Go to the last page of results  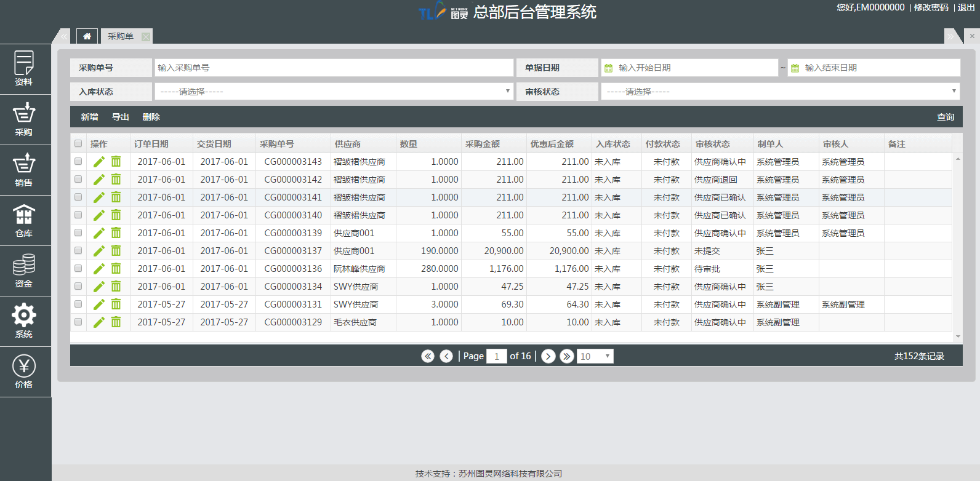pyautogui.click(x=567, y=356)
